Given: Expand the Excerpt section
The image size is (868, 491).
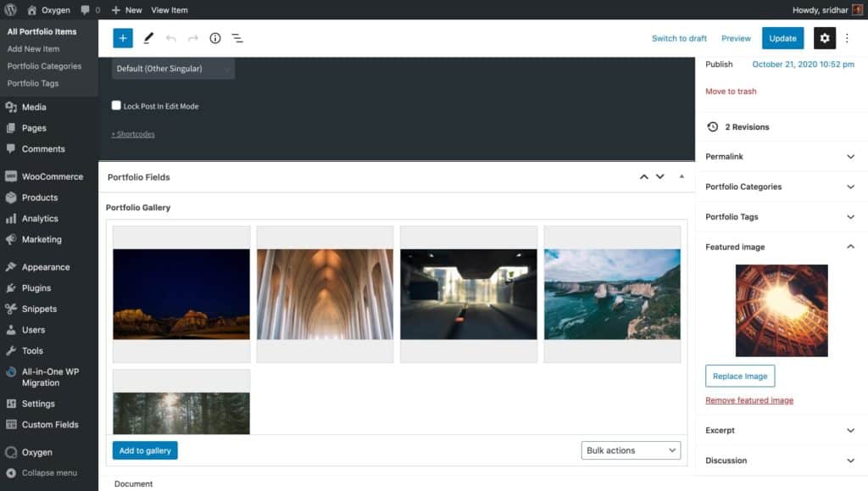Looking at the screenshot, I should 780,430.
